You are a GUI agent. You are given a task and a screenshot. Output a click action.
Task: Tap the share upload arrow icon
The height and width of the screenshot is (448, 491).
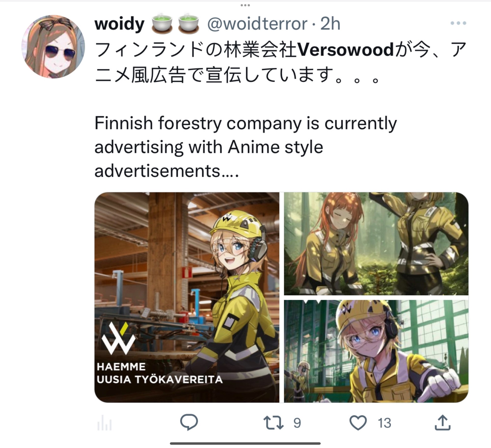tap(442, 423)
